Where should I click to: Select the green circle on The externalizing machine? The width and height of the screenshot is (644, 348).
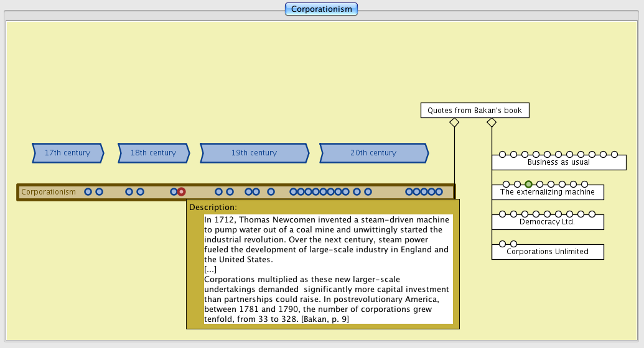(x=528, y=185)
